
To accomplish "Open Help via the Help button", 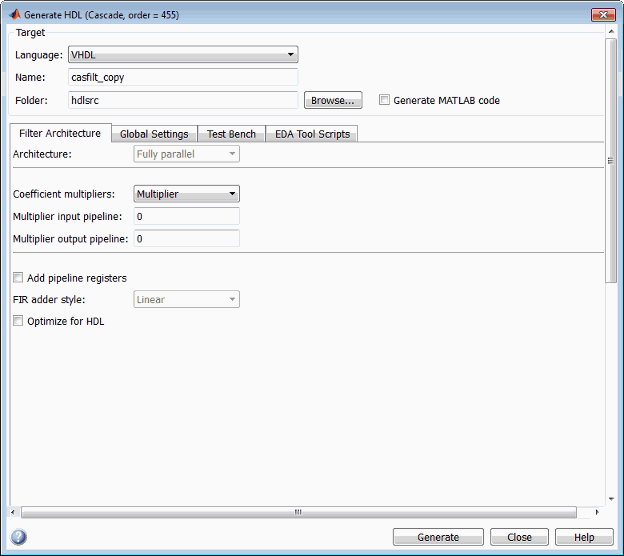I will pyautogui.click(x=584, y=537).
